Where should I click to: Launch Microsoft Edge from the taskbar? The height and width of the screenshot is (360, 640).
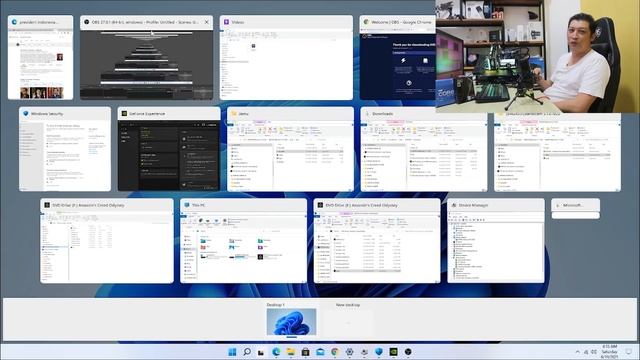(x=276, y=352)
